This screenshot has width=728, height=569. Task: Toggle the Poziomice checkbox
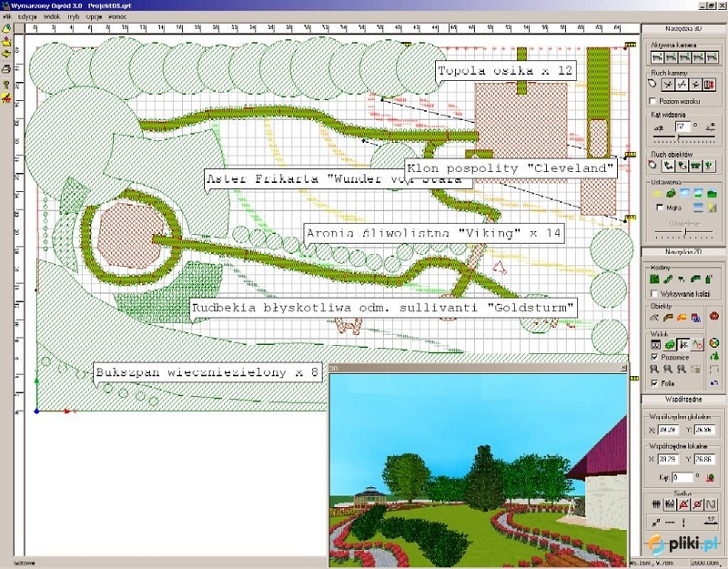[654, 357]
